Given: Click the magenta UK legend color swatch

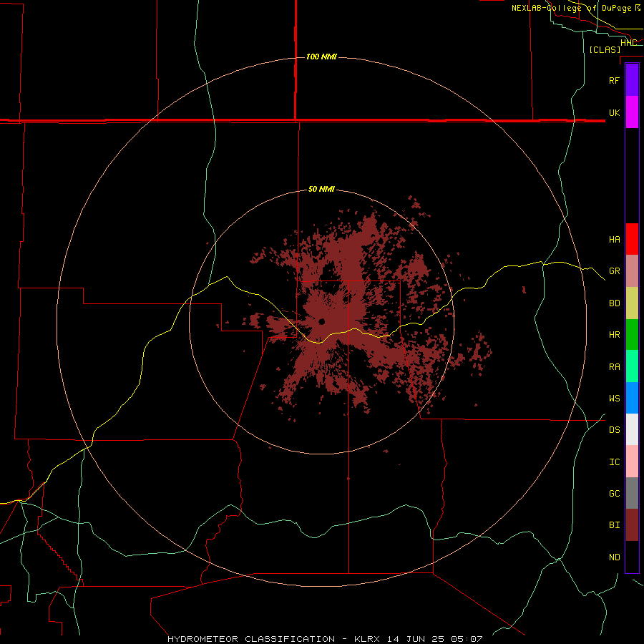Looking at the screenshot, I should [x=632, y=112].
